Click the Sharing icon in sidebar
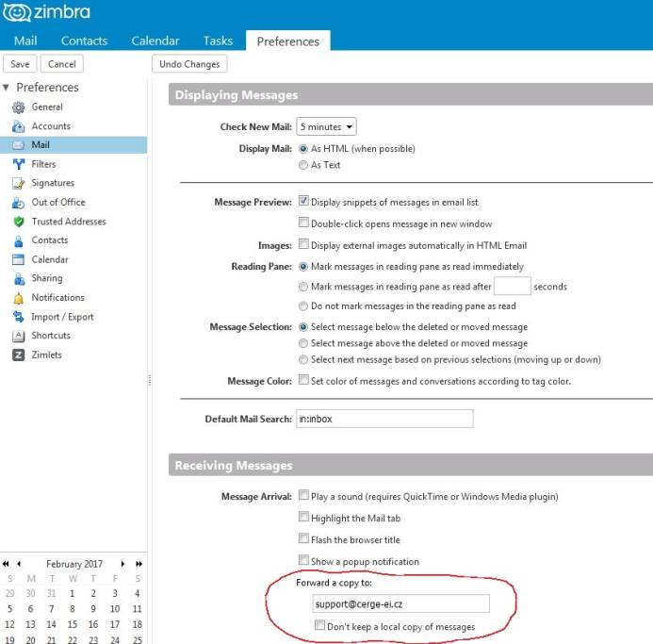Screen dimensions: 653x644 pyautogui.click(x=18, y=278)
